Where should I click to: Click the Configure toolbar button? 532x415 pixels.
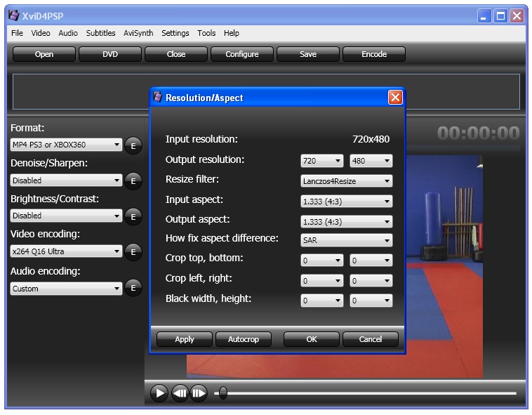(x=242, y=54)
